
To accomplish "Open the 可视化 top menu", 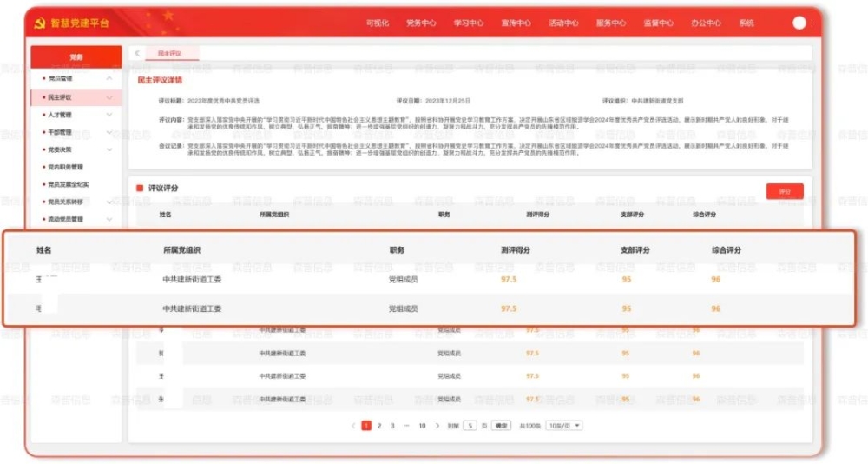I will (378, 23).
